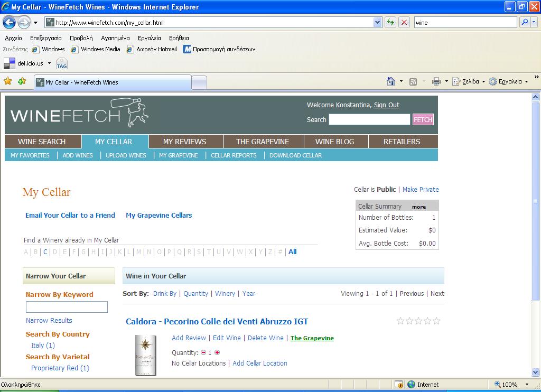The width and height of the screenshot is (541, 392).
Task: Click the Print icon
Action: click(436, 81)
